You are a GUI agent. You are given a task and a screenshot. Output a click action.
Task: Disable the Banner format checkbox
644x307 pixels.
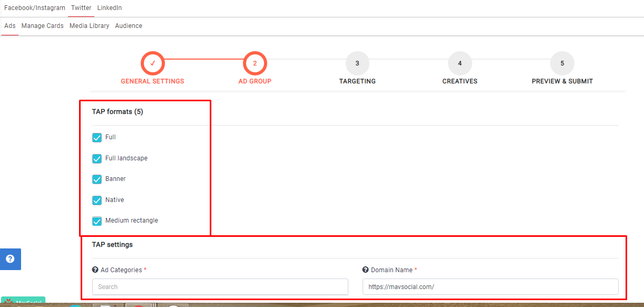pos(97,179)
